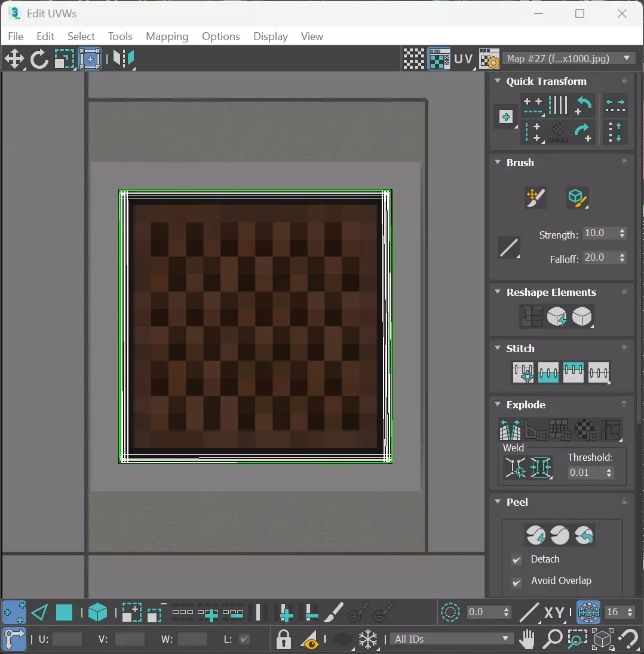The width and height of the screenshot is (644, 654).
Task: Click the Brush Strength value field
Action: coord(599,233)
